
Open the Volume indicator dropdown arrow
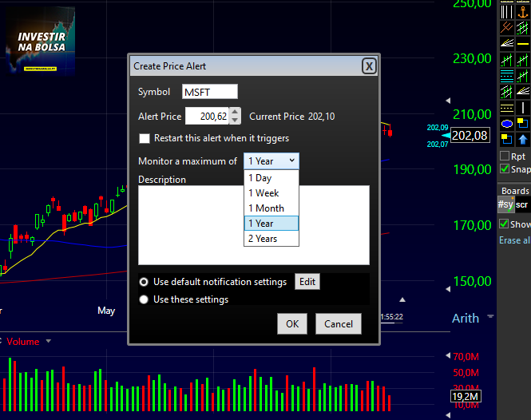49,341
